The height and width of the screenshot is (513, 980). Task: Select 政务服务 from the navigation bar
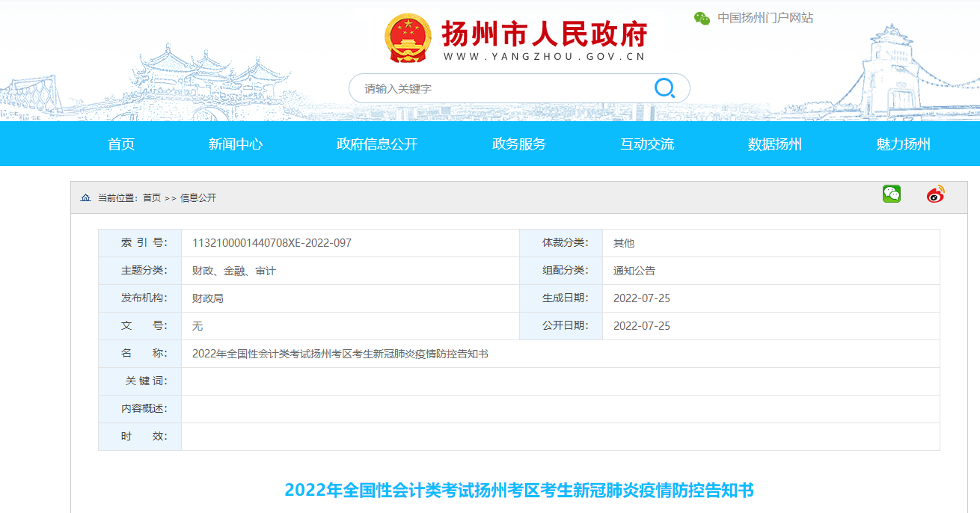[x=519, y=144]
